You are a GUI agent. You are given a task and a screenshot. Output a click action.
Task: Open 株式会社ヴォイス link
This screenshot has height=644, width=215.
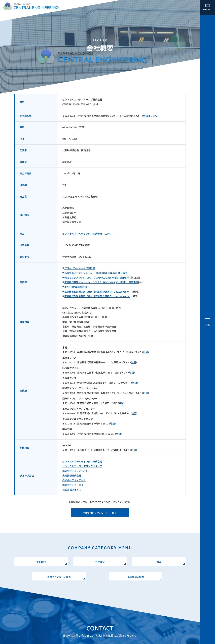(72, 490)
